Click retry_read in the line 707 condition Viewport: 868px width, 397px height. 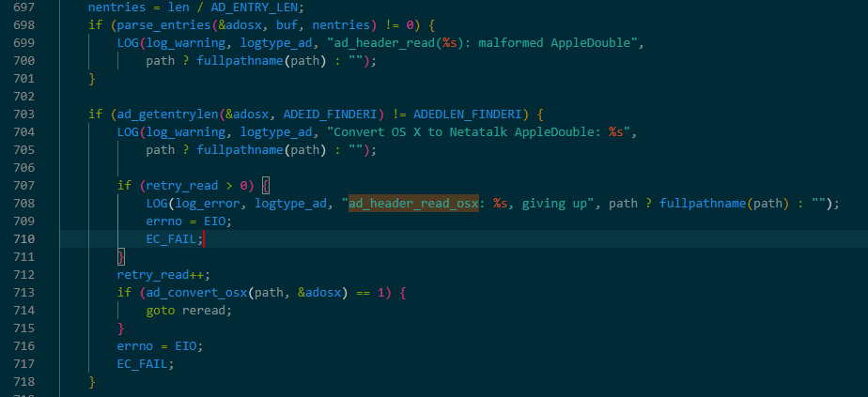182,186
